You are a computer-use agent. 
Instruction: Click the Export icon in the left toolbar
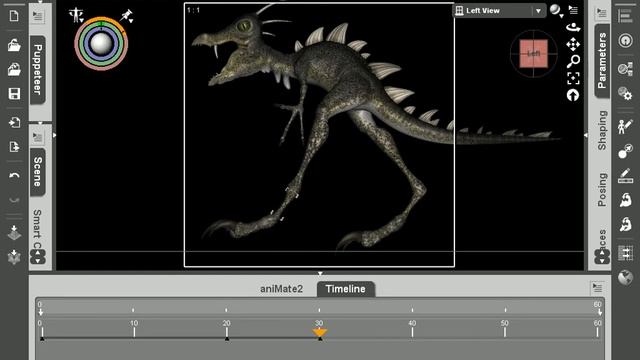(x=14, y=147)
